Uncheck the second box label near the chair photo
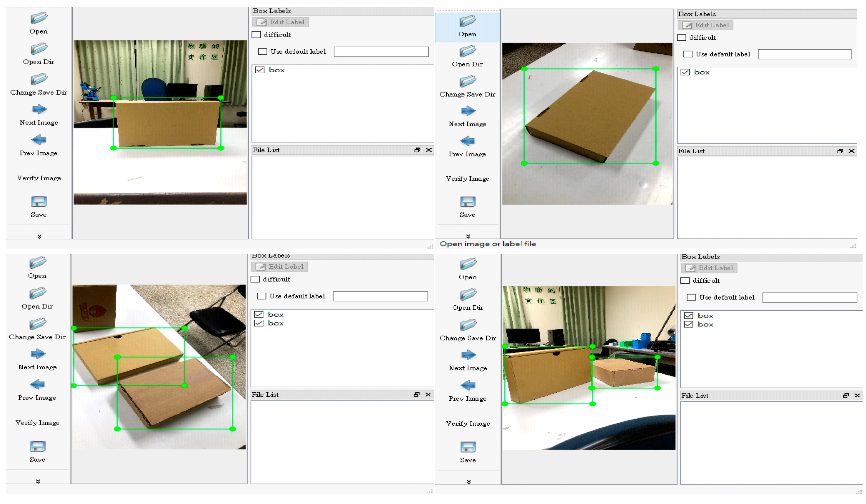The width and height of the screenshot is (866, 504). click(259, 323)
